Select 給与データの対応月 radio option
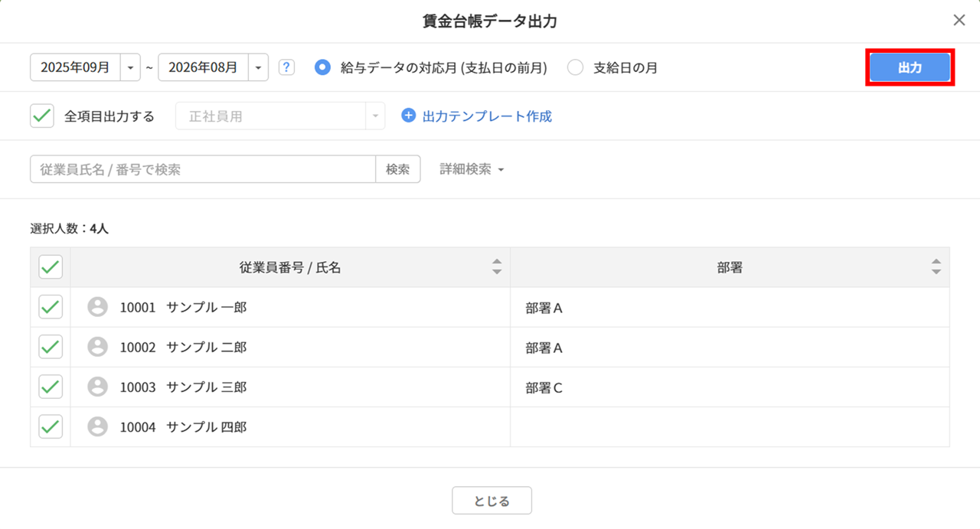The height and width of the screenshot is (529, 980). tap(323, 67)
